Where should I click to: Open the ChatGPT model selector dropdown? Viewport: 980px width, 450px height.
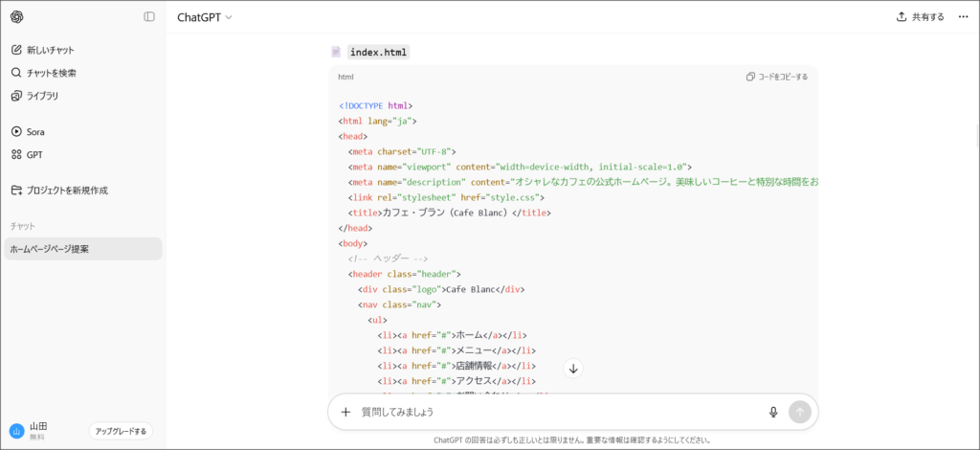204,17
